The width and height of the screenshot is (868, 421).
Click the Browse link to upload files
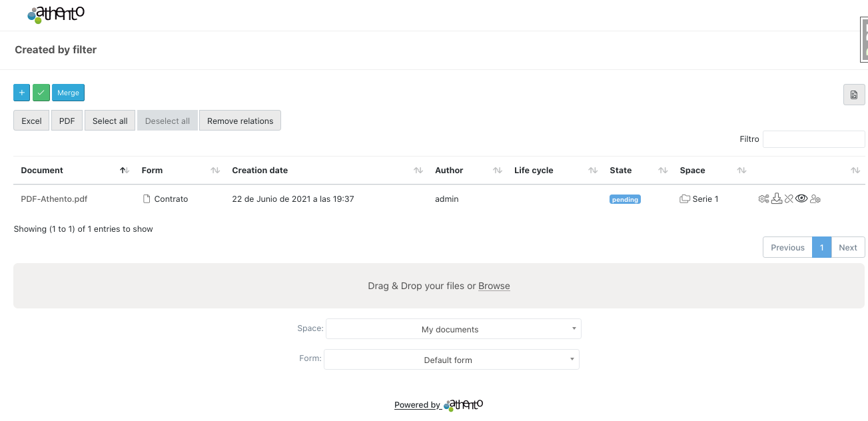pos(494,286)
